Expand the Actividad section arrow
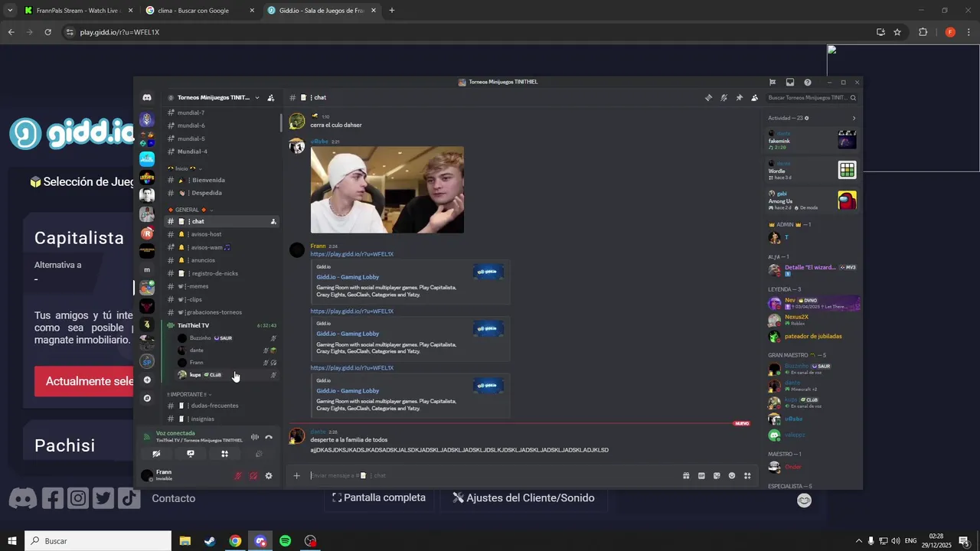 point(854,118)
